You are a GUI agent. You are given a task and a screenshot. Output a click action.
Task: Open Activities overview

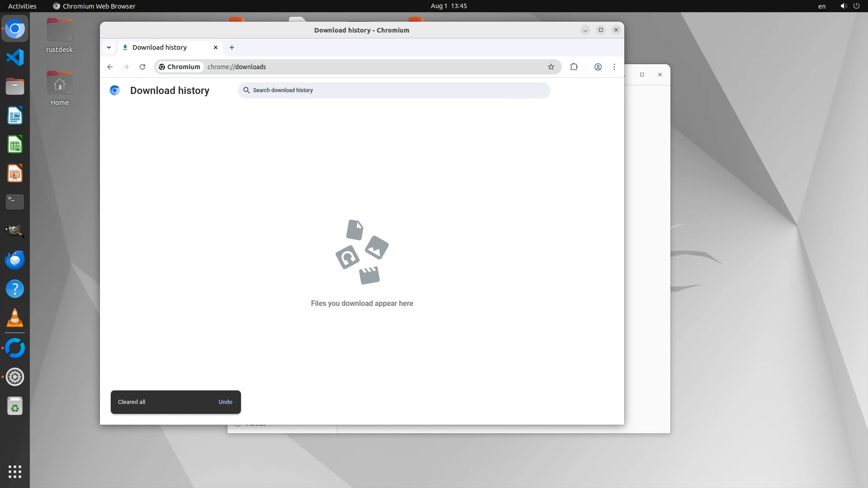pos(22,6)
